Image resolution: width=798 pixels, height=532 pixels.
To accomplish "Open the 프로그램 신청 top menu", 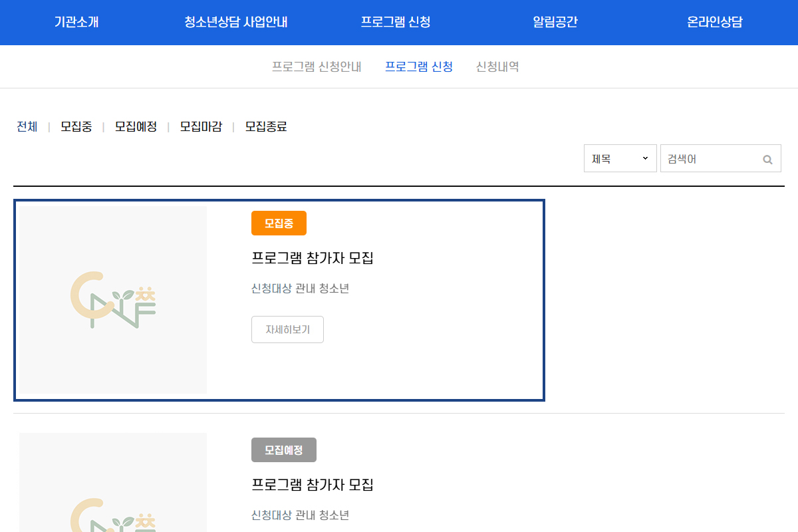I will click(x=396, y=22).
